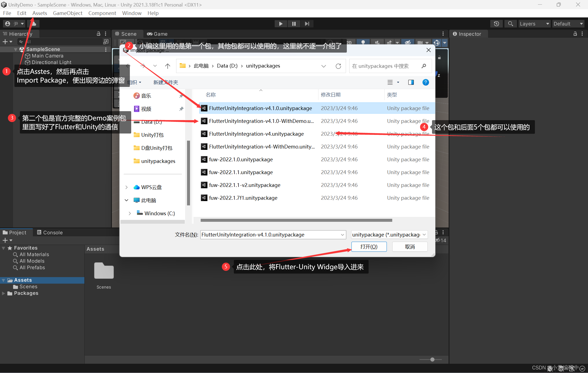The width and height of the screenshot is (588, 373).
Task: Toggle scene effects (skybox/fog) button
Action: pyautogui.click(x=389, y=43)
